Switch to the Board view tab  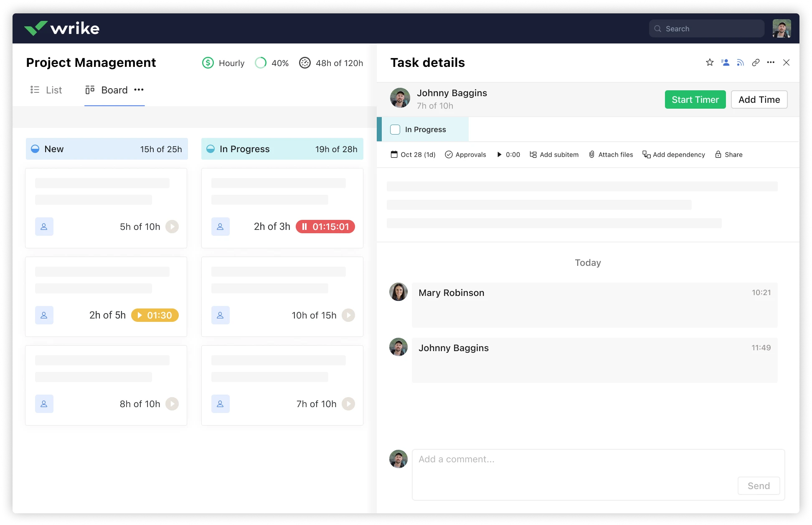[107, 90]
